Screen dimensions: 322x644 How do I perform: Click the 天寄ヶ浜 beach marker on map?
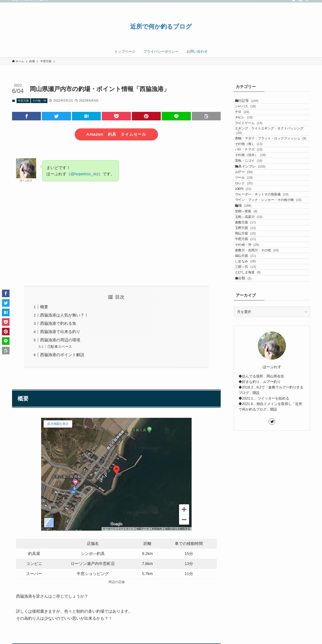coord(149,430)
